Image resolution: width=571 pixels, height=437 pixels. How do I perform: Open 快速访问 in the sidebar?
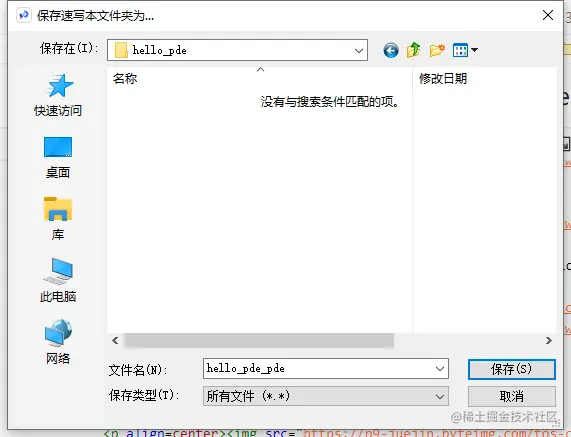point(58,95)
